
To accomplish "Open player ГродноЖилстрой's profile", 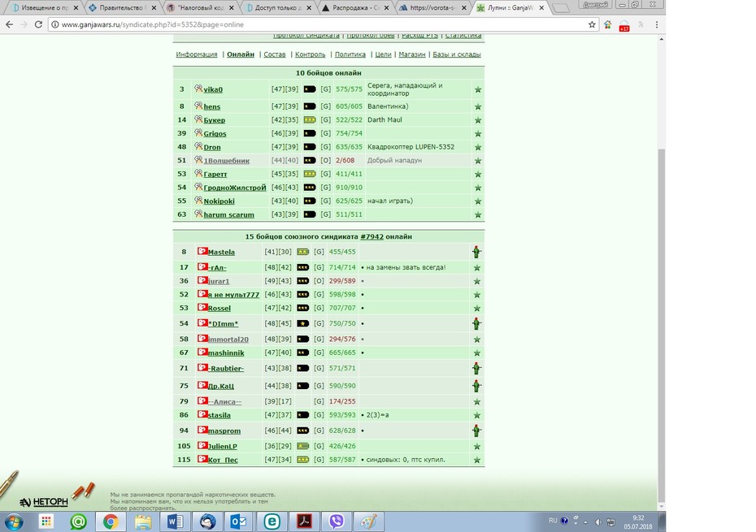I will (235, 188).
